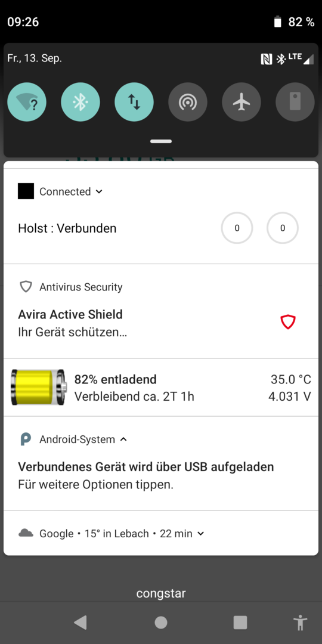Screen dimensions: 322x644
Task: Tap the yellow battery icon
Action: coord(38,388)
